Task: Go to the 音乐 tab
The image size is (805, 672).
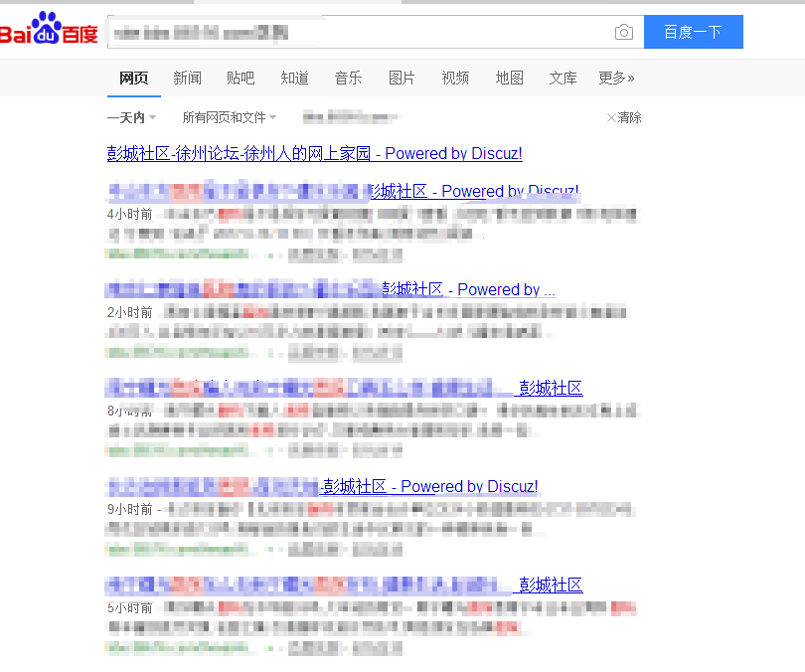Action: 348,78
